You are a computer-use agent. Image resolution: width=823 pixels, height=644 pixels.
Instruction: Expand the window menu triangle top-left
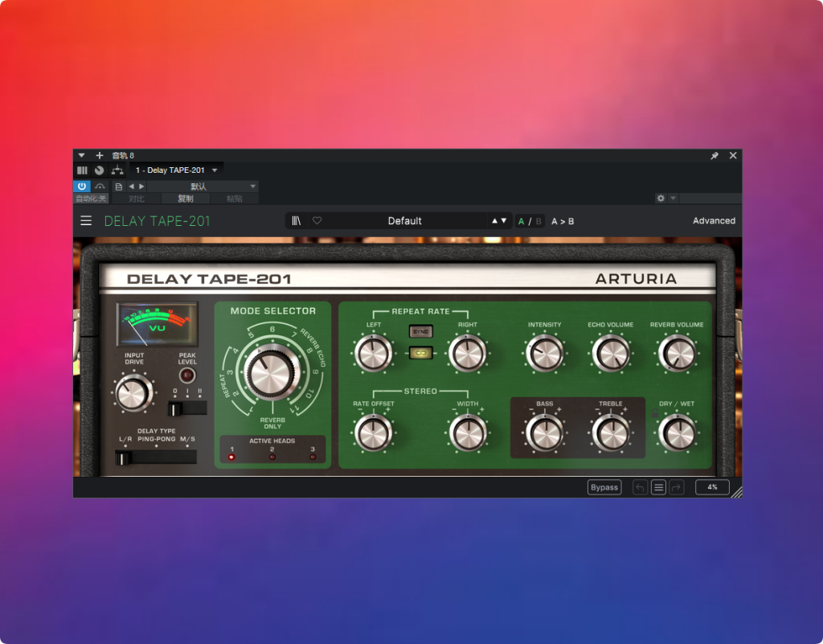click(81, 155)
